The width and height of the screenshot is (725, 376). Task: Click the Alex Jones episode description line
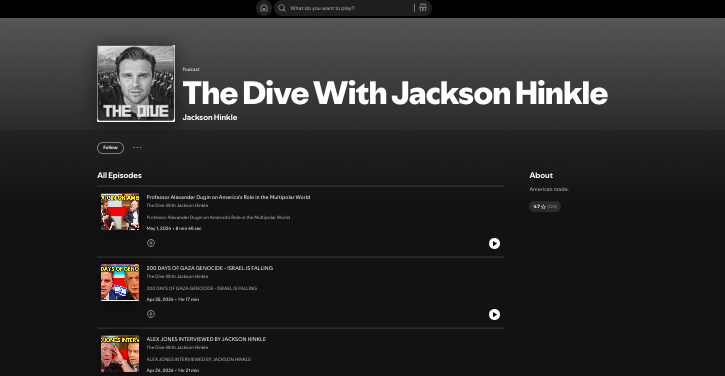[199, 359]
